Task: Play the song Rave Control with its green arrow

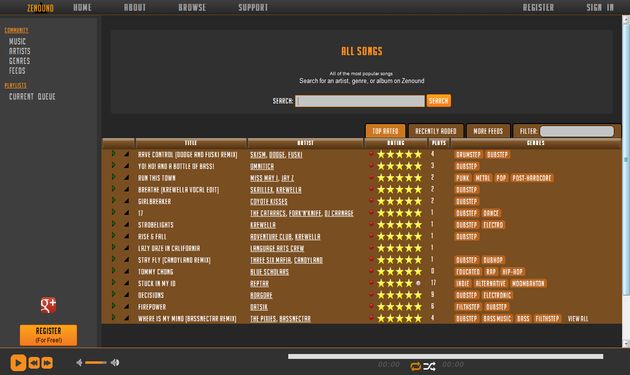Action: click(x=113, y=154)
